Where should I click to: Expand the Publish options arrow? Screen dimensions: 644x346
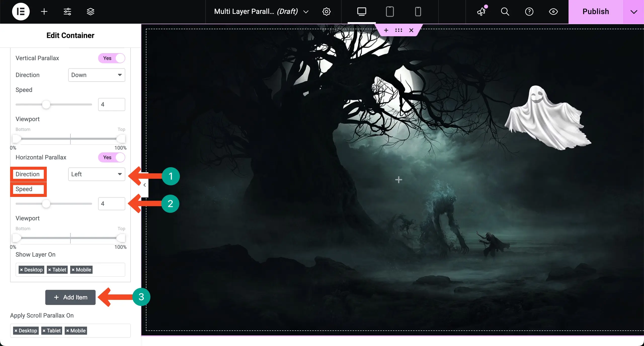tap(634, 12)
